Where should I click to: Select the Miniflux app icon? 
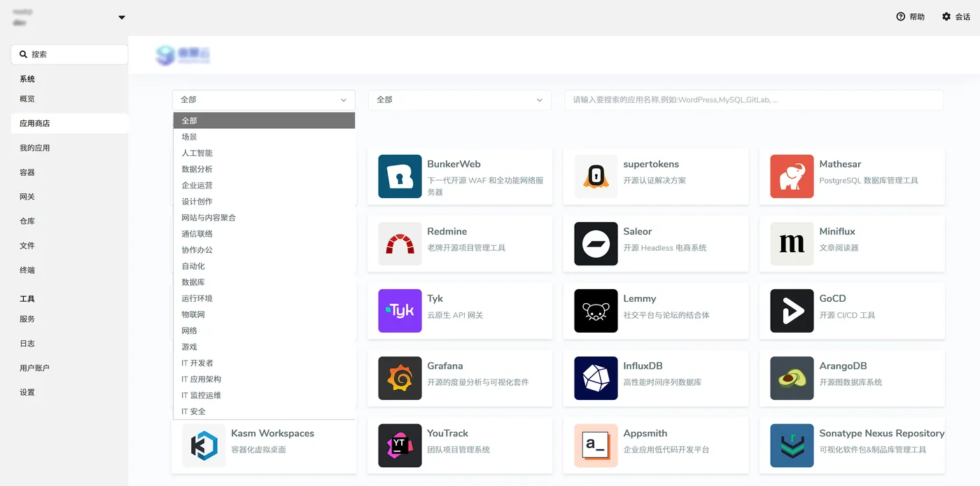point(792,244)
